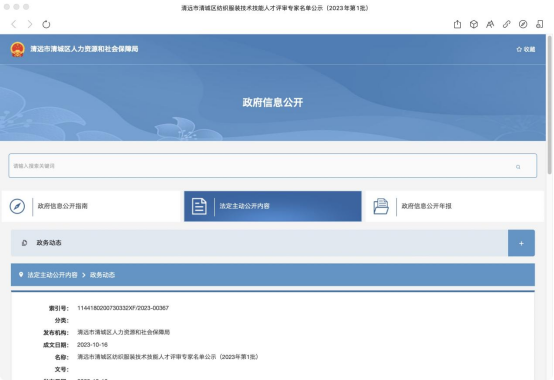The image size is (554, 380).
Task: Click the bureau name 清远市清城区人力资源和社会保障局 header
Action: pyautogui.click(x=84, y=49)
